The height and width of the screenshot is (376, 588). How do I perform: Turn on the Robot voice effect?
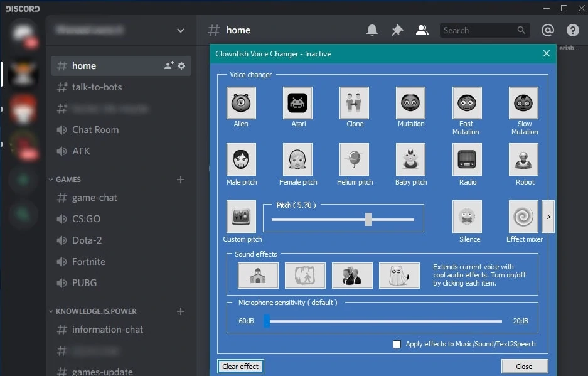coord(523,159)
